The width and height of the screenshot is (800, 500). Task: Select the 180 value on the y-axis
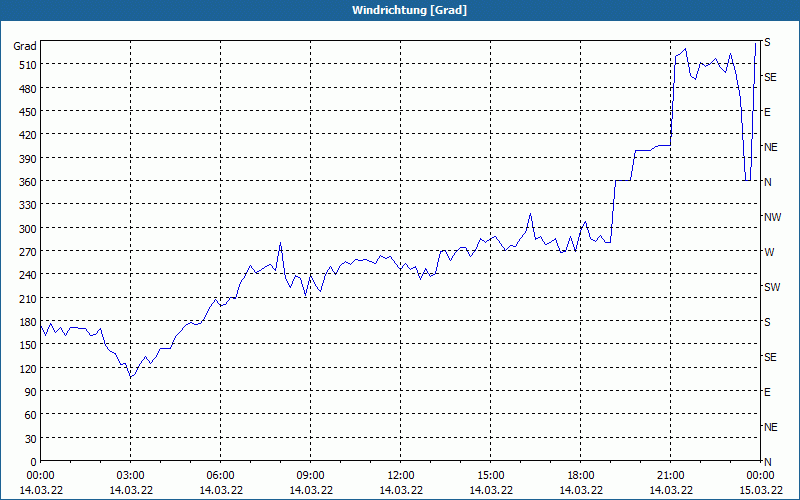point(28,322)
